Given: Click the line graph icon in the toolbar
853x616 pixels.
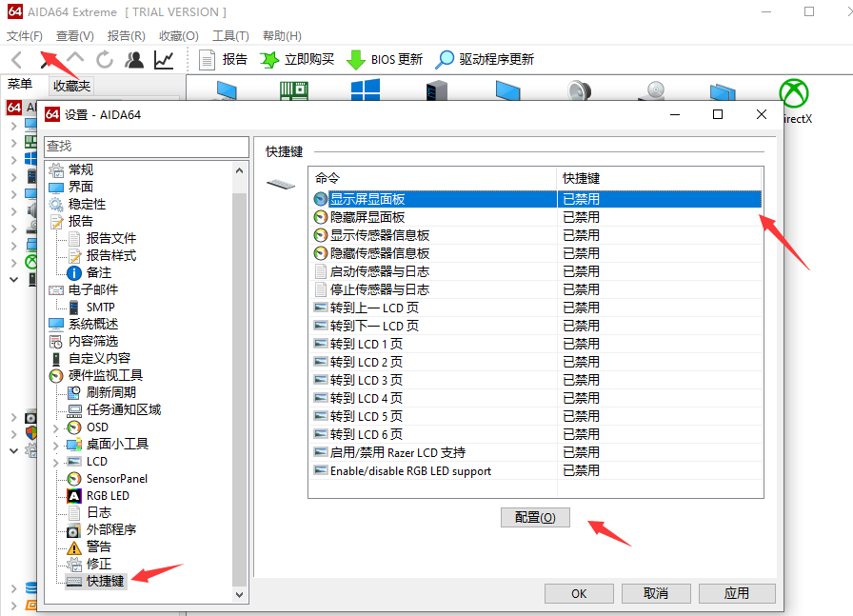Looking at the screenshot, I should pos(164,59).
